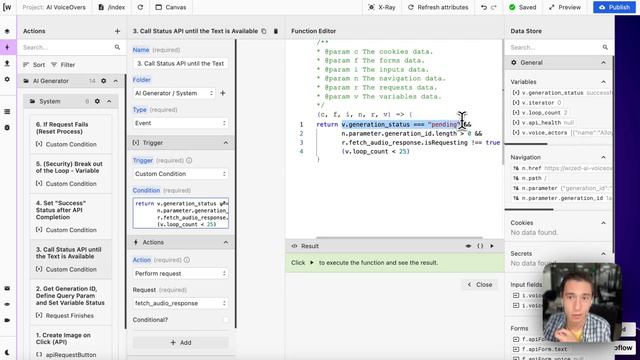Viewport: 640px width, 360px height.
Task: Click the Actions search field
Action: 67,47
